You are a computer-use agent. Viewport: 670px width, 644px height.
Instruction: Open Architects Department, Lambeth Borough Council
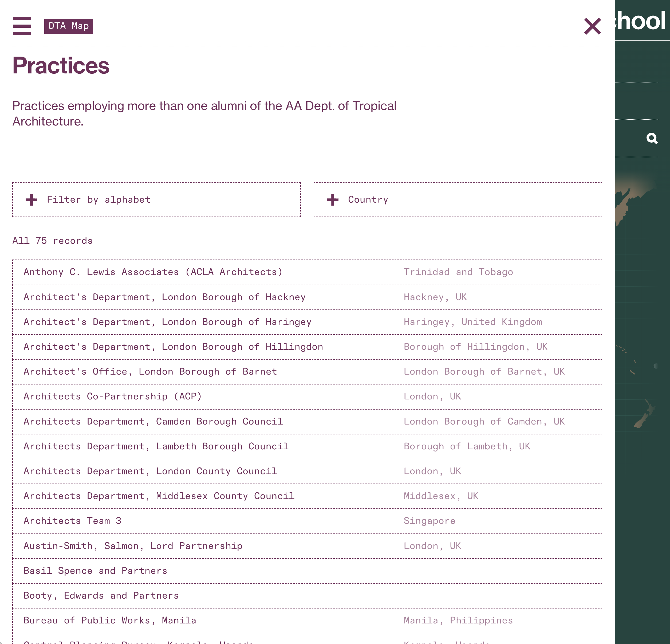307,447
